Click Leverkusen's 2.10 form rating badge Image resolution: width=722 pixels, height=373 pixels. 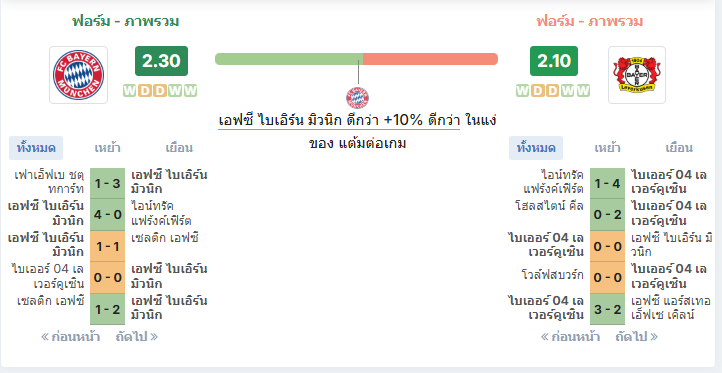[554, 61]
